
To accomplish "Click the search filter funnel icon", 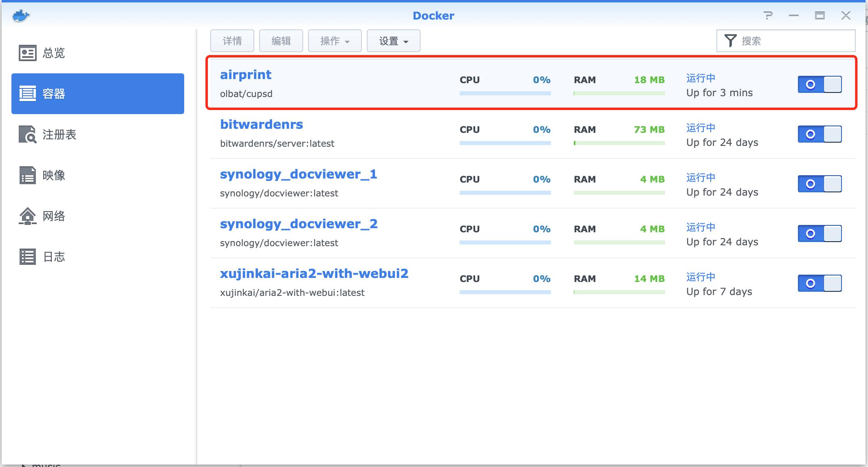I will click(730, 41).
